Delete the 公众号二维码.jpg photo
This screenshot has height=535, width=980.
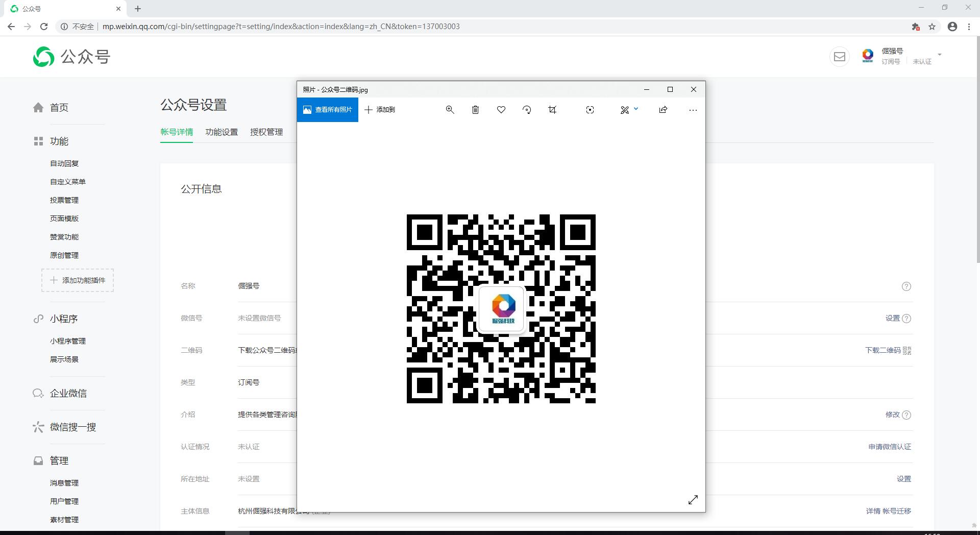point(475,109)
